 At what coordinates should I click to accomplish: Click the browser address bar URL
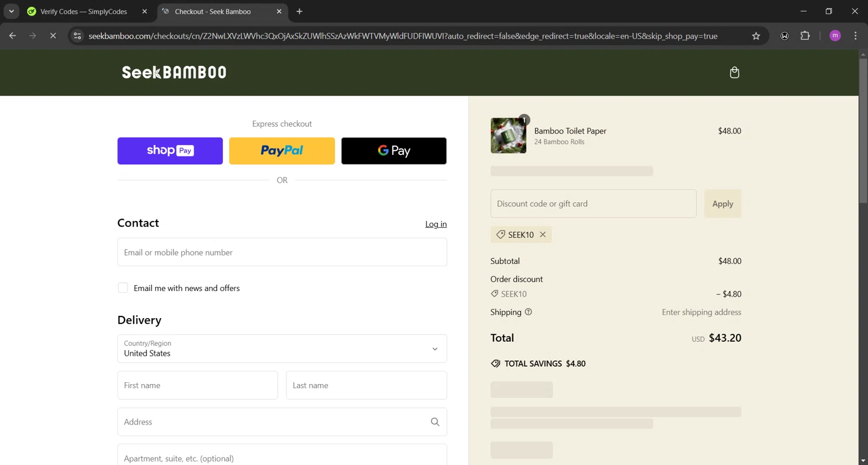pos(403,36)
